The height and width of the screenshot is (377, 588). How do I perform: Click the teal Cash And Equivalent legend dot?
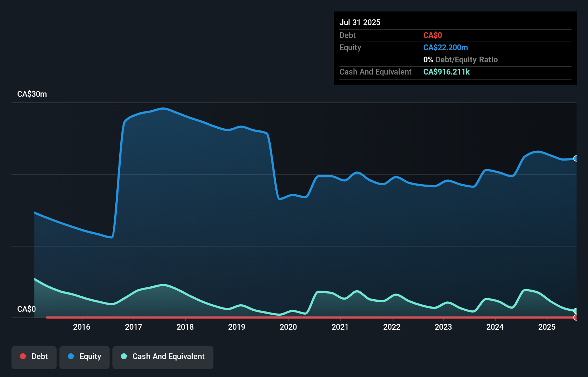(x=123, y=356)
